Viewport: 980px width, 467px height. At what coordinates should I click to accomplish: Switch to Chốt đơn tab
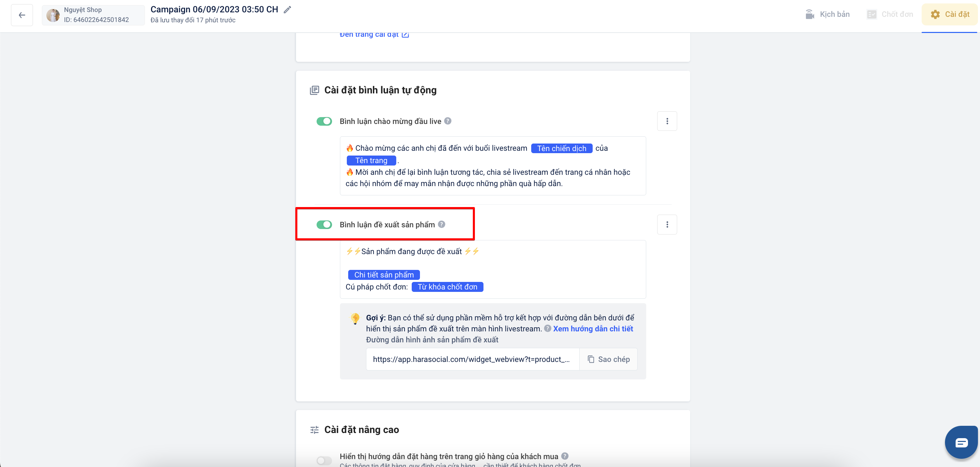tap(890, 14)
